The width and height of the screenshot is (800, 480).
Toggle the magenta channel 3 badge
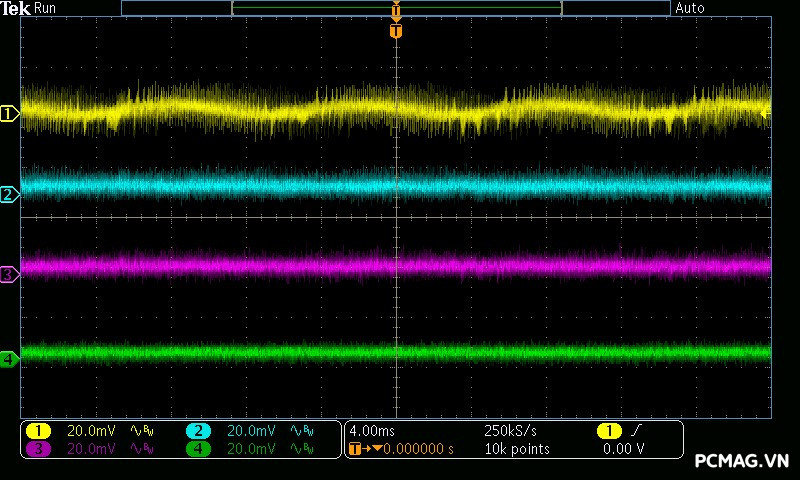point(38,449)
